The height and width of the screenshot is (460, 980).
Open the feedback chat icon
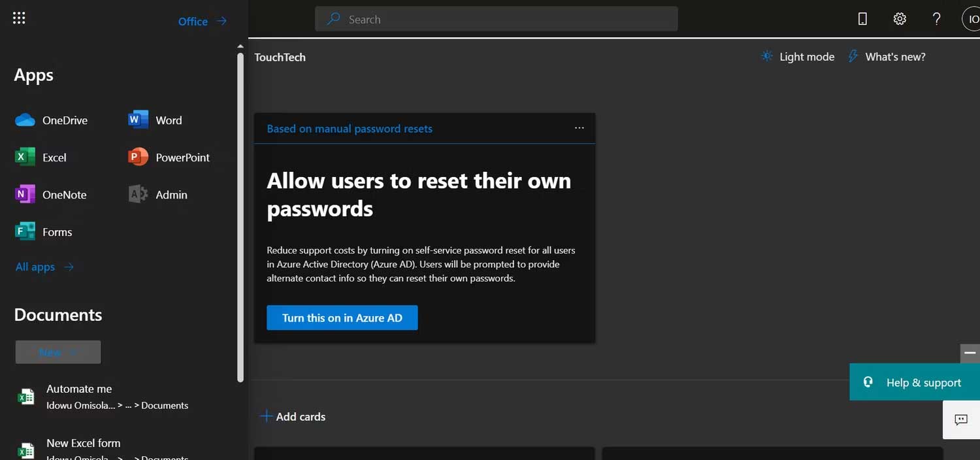tap(960, 419)
